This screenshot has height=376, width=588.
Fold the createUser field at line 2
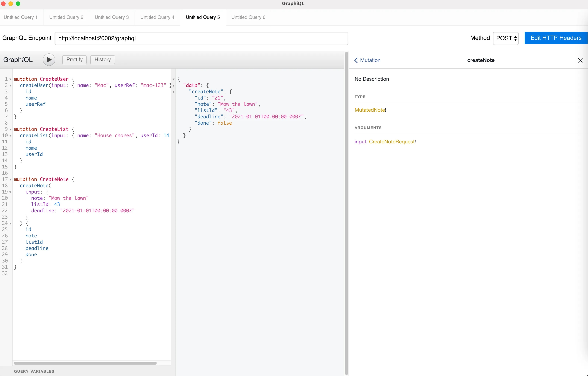pyautogui.click(x=10, y=86)
